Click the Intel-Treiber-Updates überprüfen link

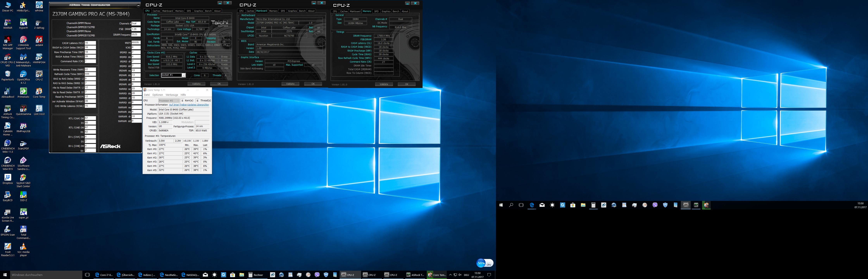189,105
